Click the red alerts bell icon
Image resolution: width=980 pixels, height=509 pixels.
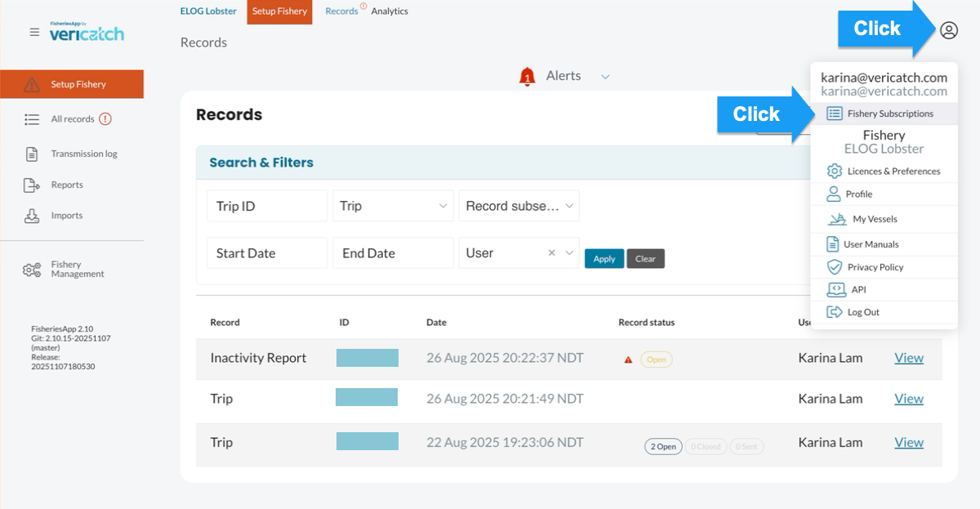[x=527, y=76]
